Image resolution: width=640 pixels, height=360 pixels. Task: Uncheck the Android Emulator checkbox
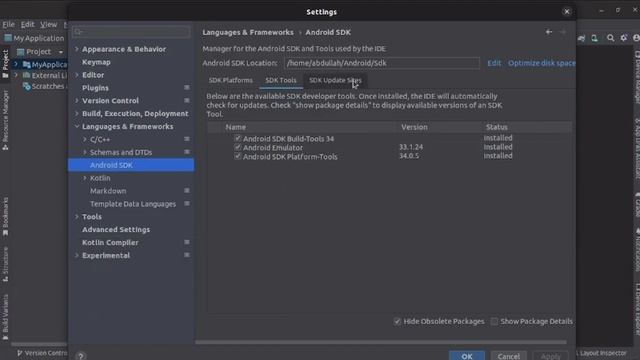tap(238, 147)
